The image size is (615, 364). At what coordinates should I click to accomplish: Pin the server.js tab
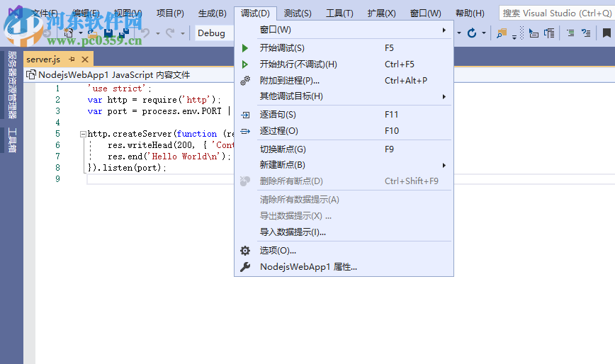[x=72, y=59]
